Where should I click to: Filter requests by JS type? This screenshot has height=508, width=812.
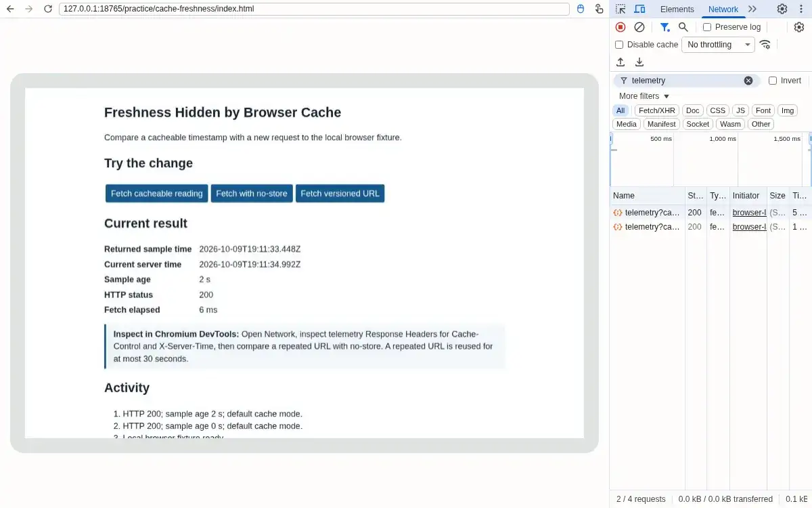point(741,110)
